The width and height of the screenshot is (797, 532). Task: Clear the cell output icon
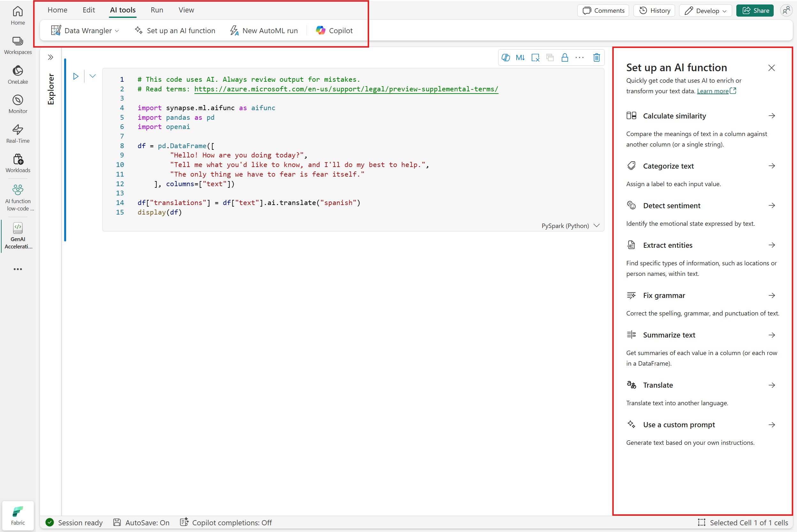tap(535, 58)
